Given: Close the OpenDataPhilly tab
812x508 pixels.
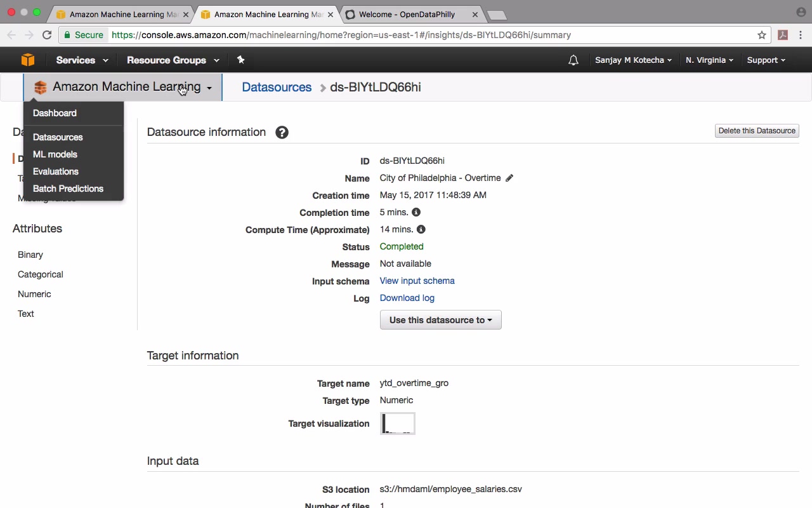Looking at the screenshot, I should (475, 14).
